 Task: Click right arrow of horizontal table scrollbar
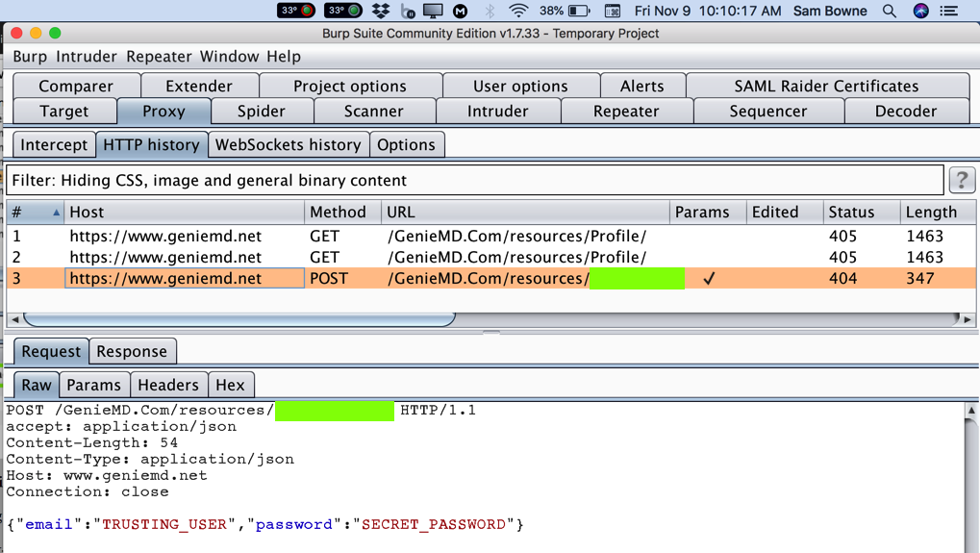click(x=967, y=318)
